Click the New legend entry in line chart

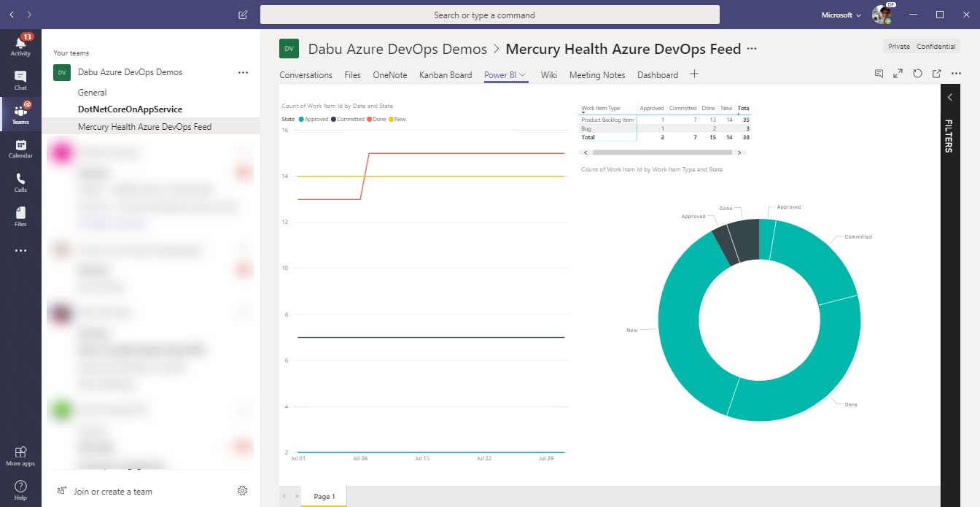(397, 119)
